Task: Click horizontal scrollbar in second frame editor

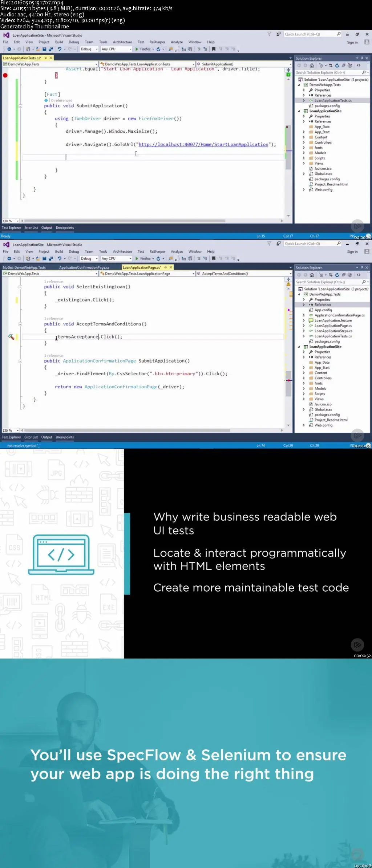Action: click(127, 430)
